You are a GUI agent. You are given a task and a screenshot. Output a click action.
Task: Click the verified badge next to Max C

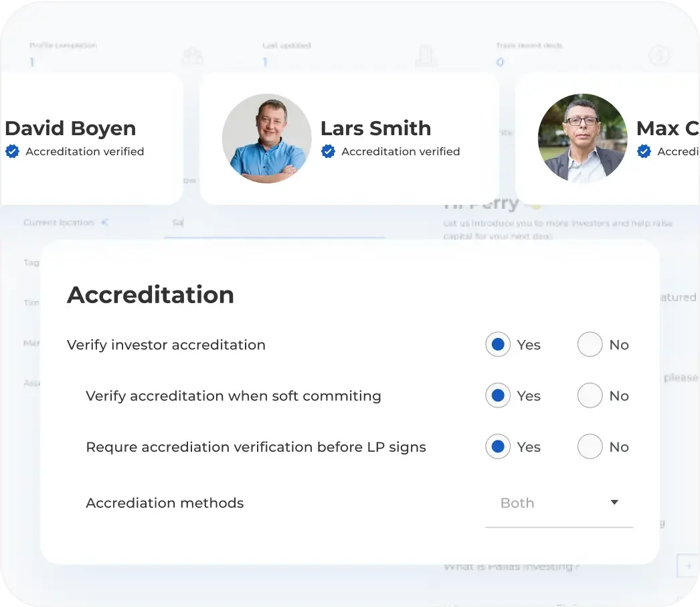tap(644, 151)
